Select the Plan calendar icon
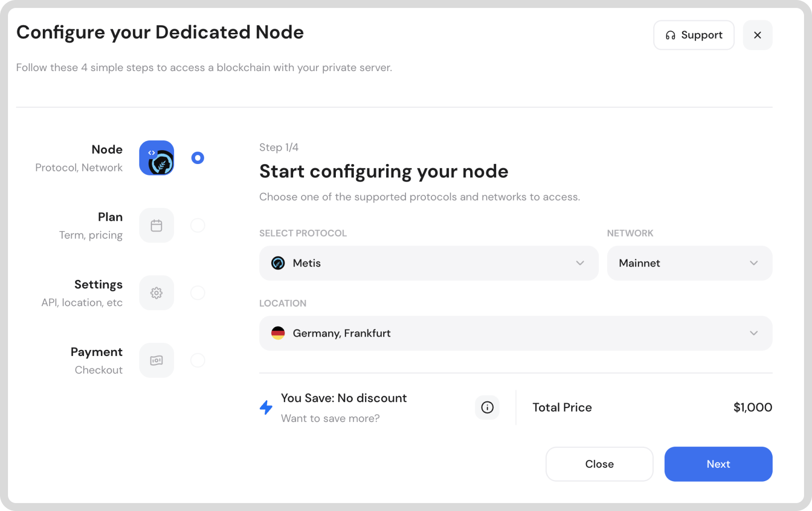812x511 pixels. tap(156, 225)
